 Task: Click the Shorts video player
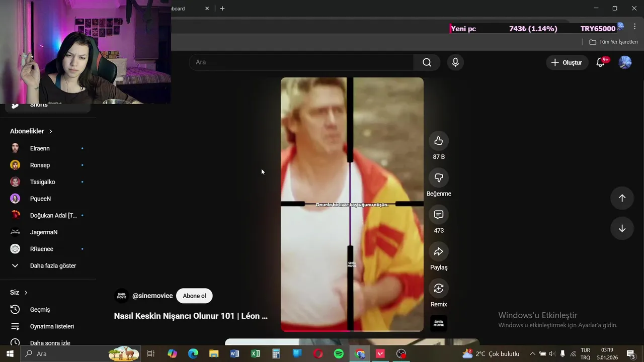click(x=352, y=204)
